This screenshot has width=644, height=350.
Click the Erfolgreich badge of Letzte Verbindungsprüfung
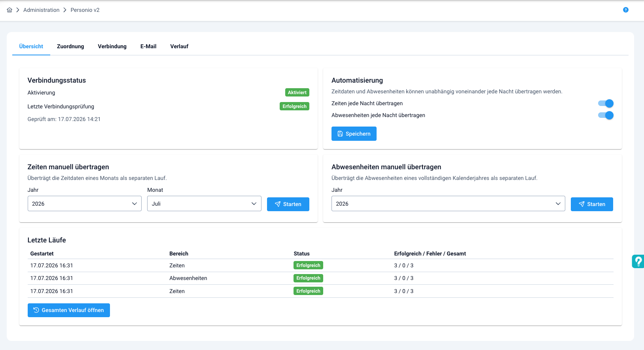click(x=294, y=106)
